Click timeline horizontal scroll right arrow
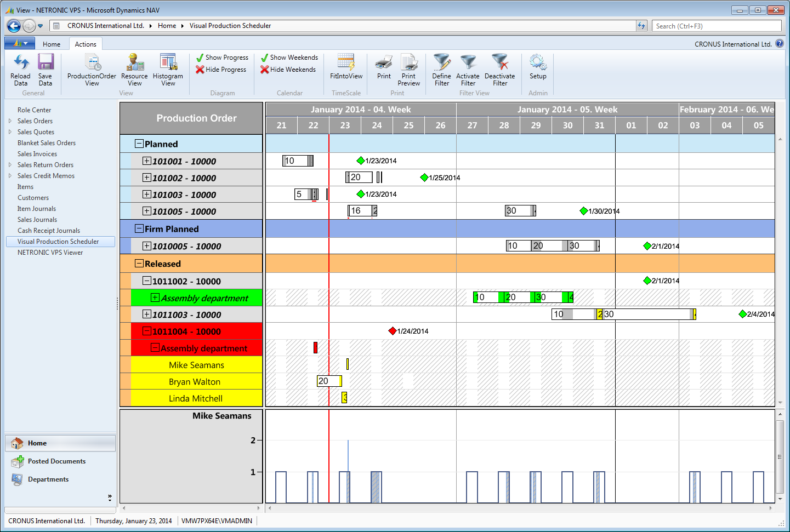The width and height of the screenshot is (790, 532). [770, 508]
